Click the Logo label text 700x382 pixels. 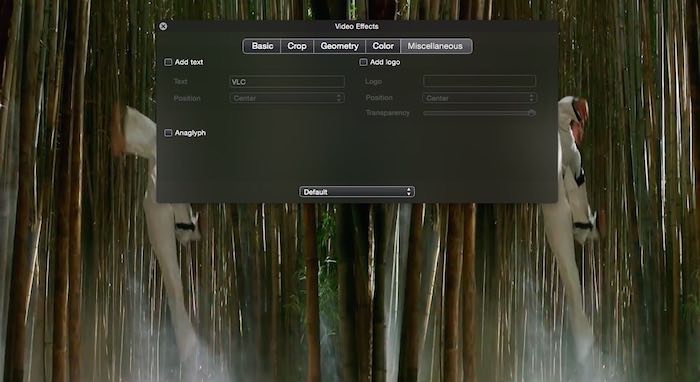[x=373, y=82]
